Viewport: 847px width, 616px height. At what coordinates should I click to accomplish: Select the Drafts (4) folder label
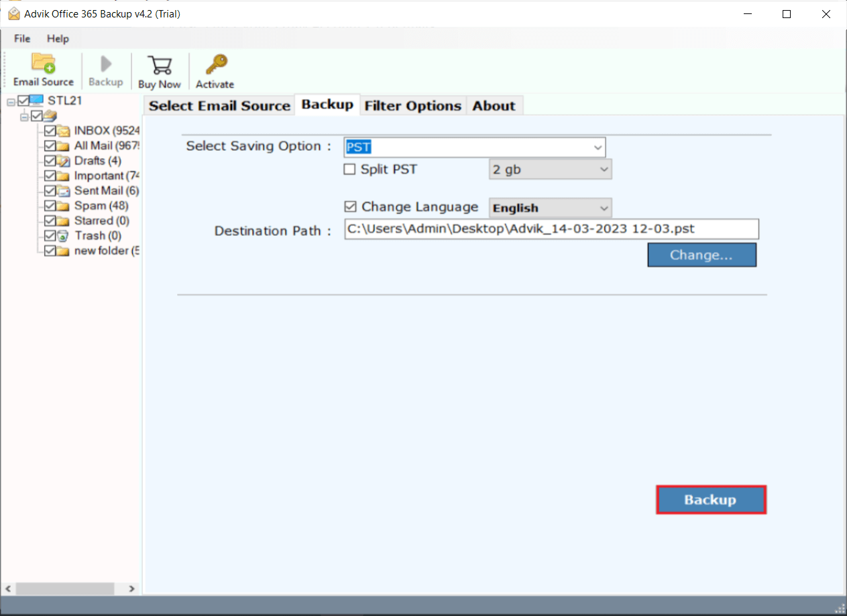point(98,161)
